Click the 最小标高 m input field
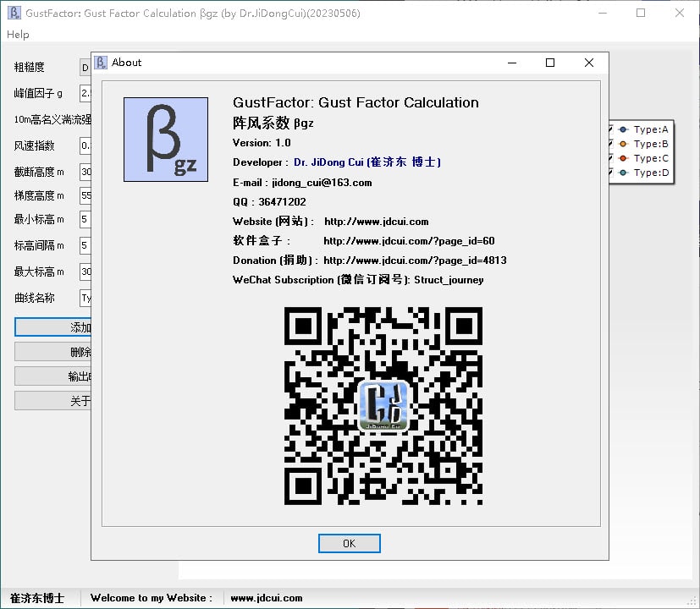 (x=85, y=219)
